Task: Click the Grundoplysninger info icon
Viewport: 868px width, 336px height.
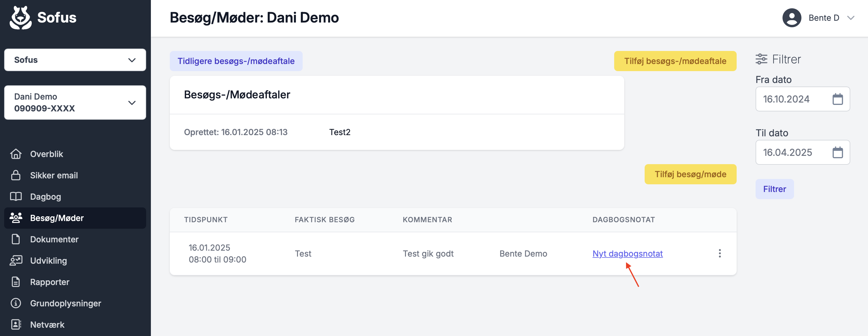Action: (x=16, y=303)
